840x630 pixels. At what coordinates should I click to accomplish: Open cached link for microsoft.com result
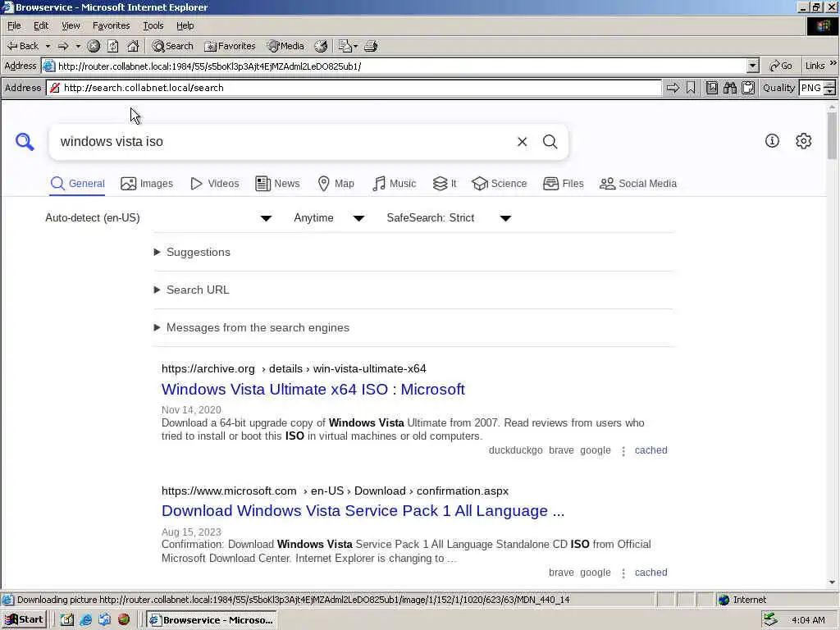pyautogui.click(x=651, y=573)
